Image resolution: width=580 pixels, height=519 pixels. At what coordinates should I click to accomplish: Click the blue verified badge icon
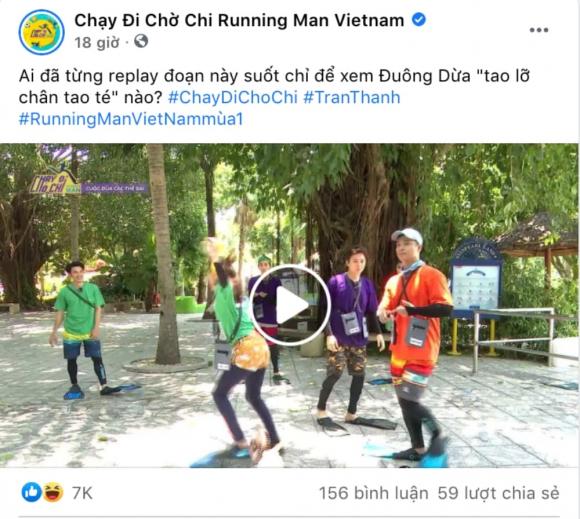pyautogui.click(x=419, y=19)
